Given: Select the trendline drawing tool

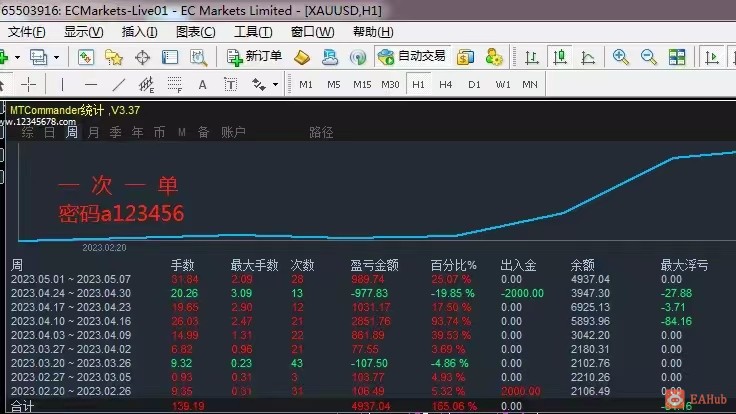Looking at the screenshot, I should 119,84.
